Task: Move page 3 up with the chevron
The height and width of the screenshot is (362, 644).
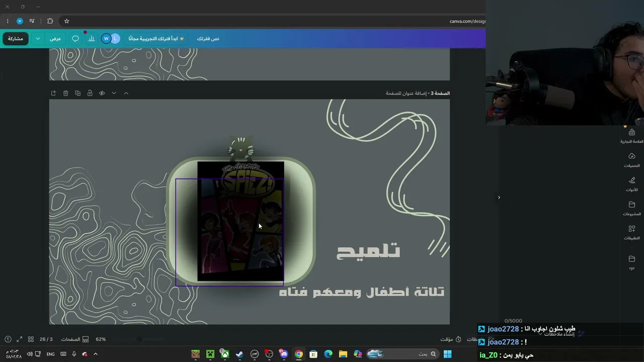Action: [126, 93]
